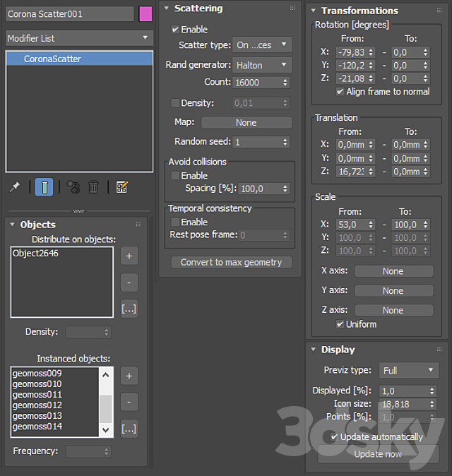Click X axis None map button

coord(393,271)
